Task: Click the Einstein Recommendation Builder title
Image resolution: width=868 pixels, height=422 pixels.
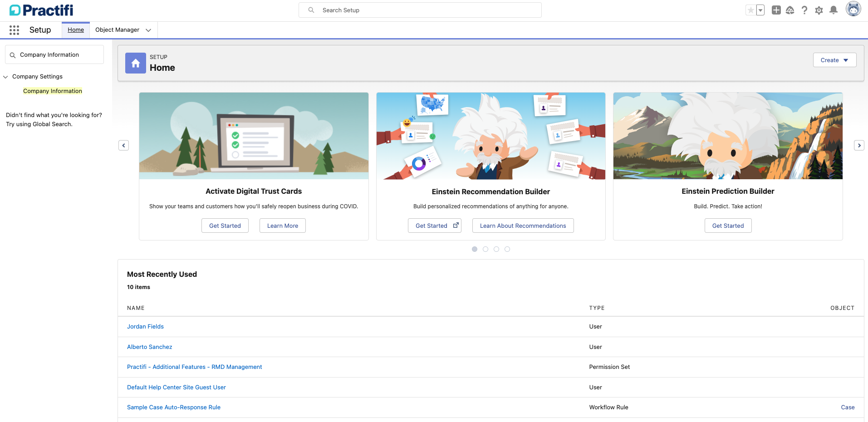Action: click(x=491, y=192)
